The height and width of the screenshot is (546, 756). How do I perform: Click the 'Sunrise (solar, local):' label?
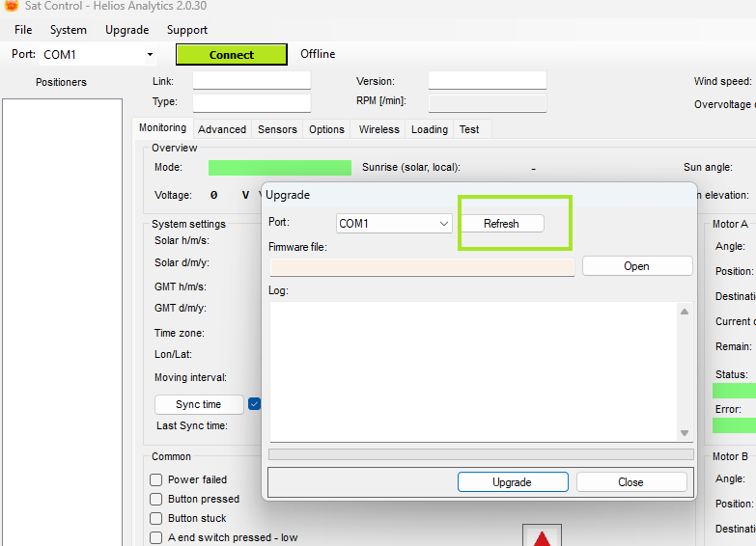(x=411, y=167)
